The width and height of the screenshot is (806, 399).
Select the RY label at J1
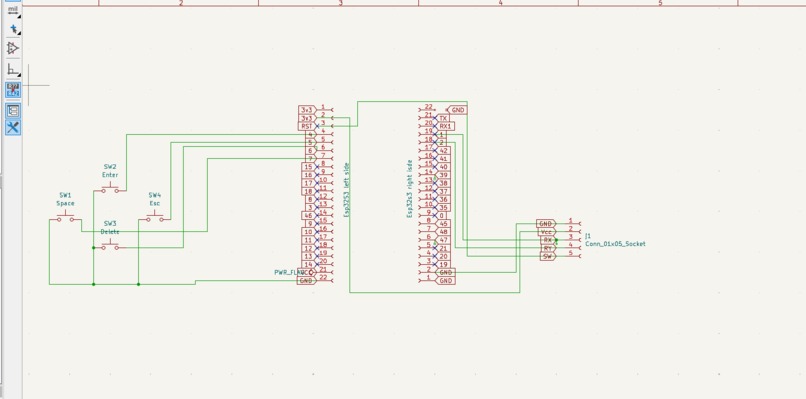coord(548,248)
